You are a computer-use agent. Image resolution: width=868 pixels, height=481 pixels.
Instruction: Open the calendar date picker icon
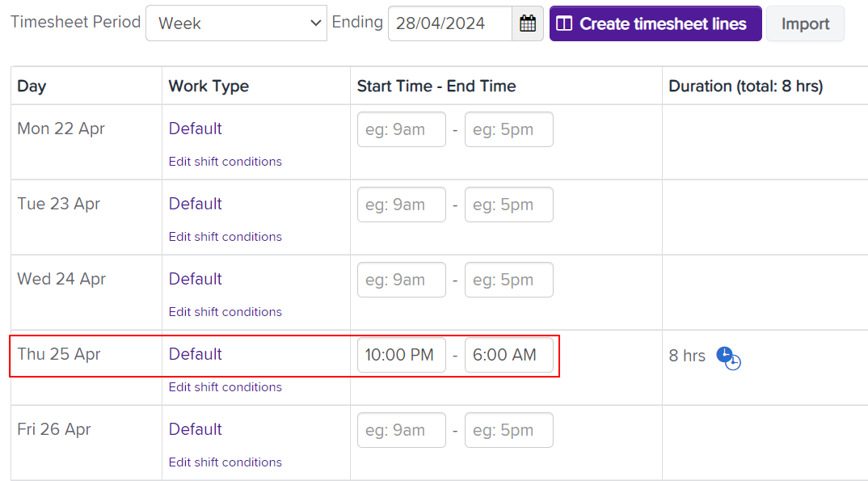pos(528,23)
